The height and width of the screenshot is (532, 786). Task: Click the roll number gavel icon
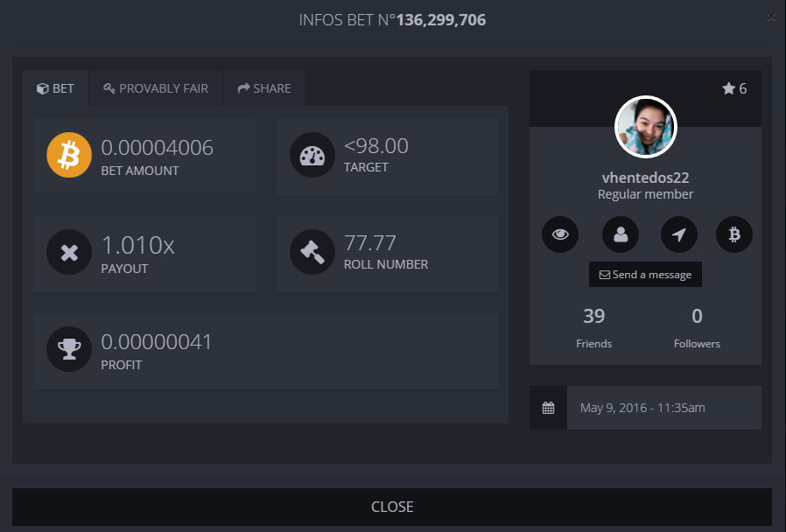tap(312, 252)
